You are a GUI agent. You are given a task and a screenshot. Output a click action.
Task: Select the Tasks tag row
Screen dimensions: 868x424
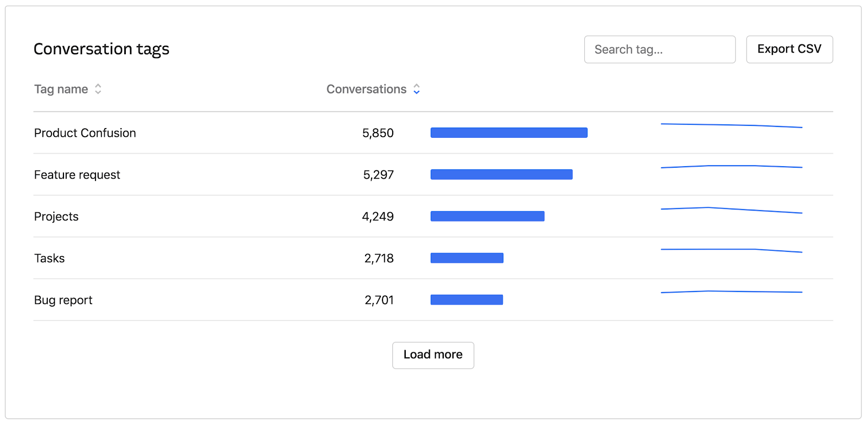[x=49, y=258]
